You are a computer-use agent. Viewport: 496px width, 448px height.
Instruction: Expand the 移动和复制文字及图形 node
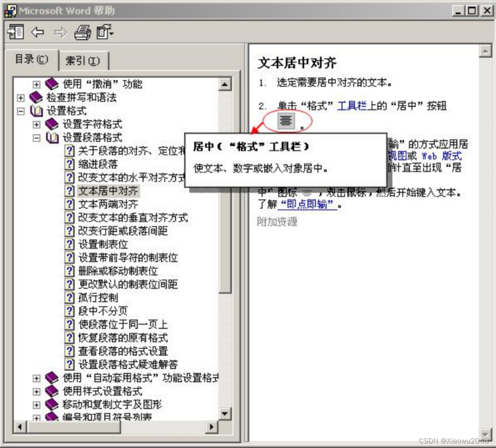36,405
